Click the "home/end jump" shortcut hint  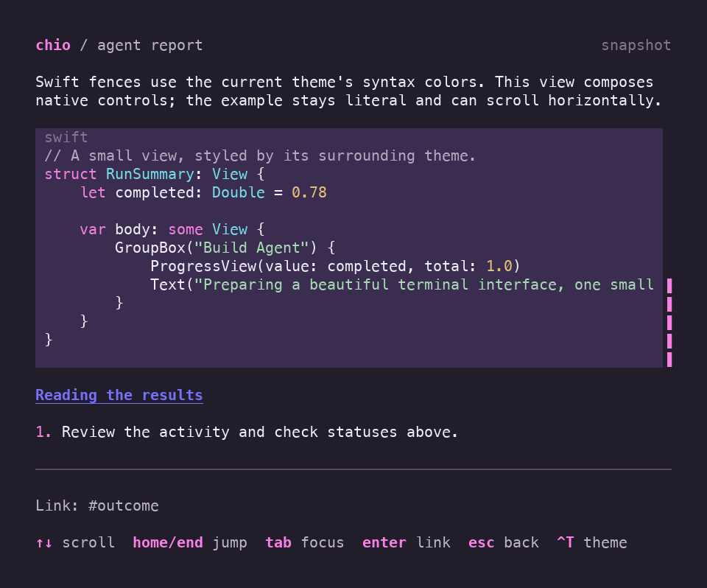tap(190, 542)
